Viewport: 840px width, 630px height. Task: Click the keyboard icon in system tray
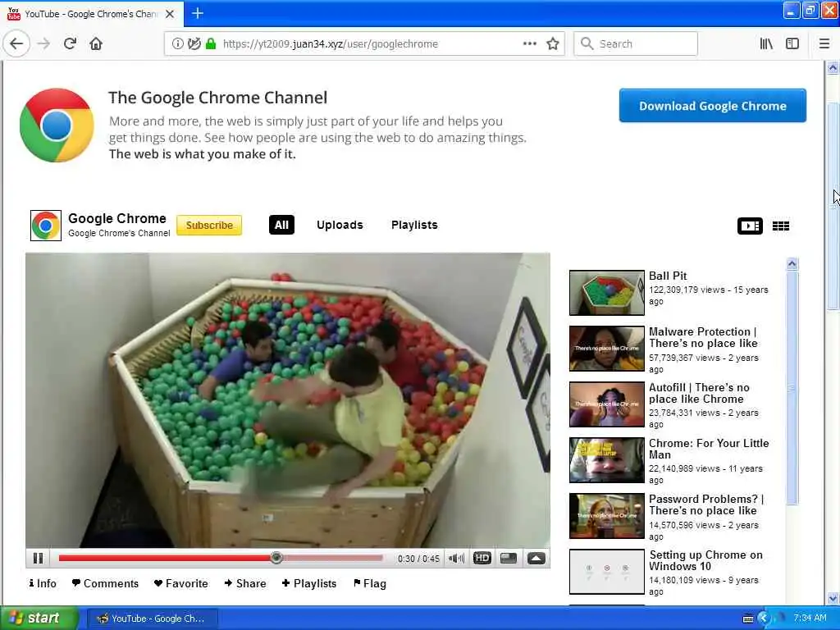748,619
